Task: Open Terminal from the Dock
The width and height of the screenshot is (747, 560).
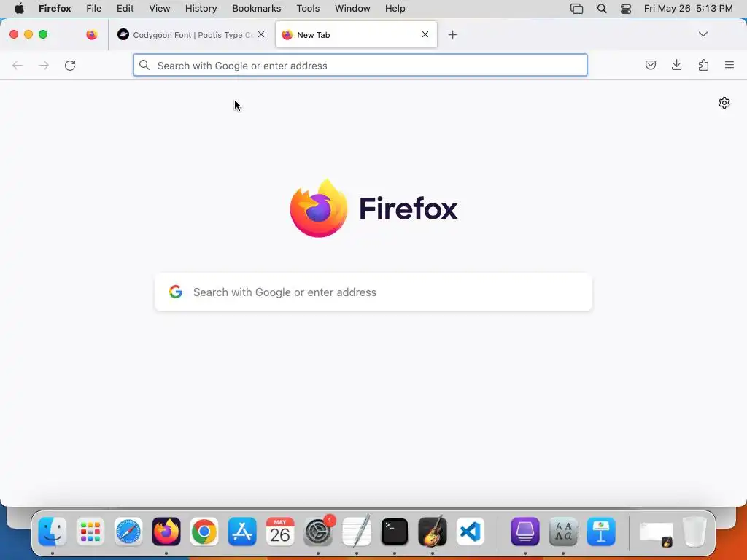Action: point(395,532)
